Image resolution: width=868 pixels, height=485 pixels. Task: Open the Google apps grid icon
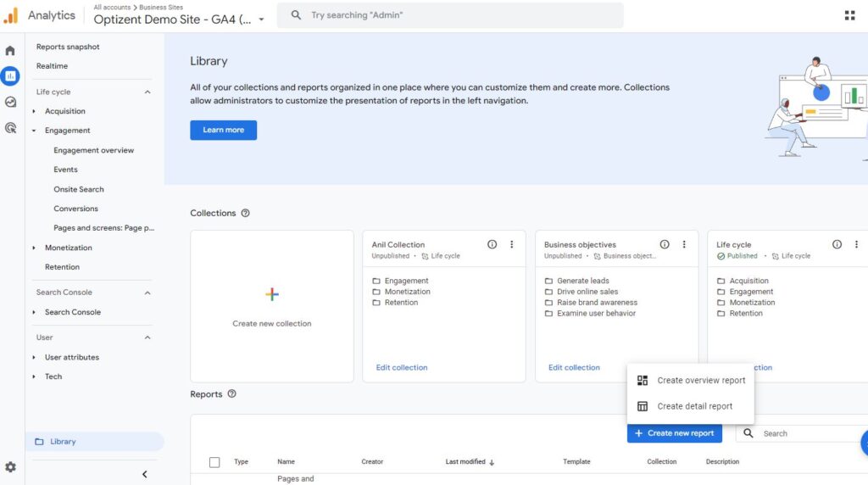pos(849,15)
